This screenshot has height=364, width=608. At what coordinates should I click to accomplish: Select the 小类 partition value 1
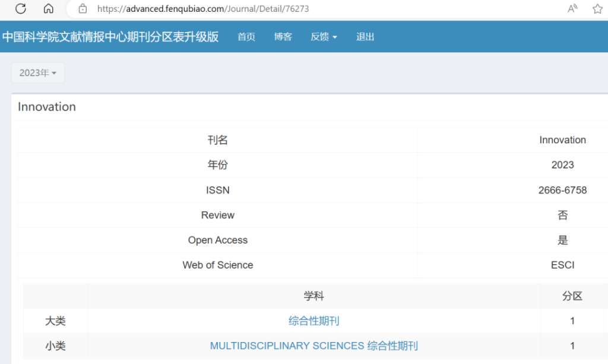tap(572, 346)
